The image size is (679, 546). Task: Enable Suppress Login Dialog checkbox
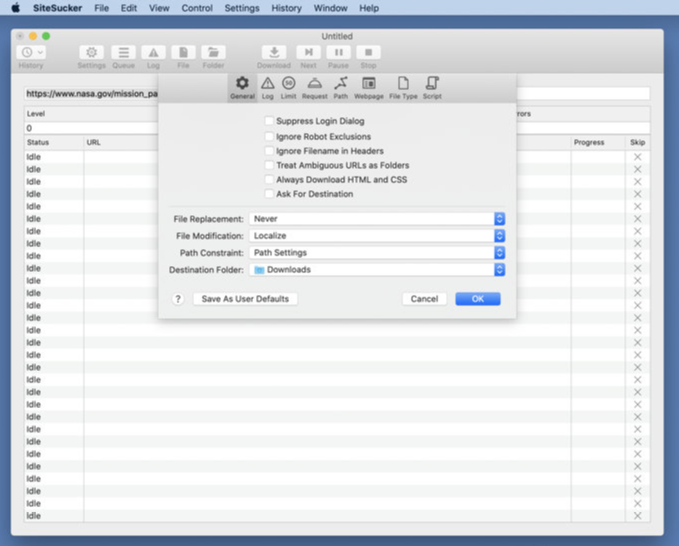tap(269, 122)
